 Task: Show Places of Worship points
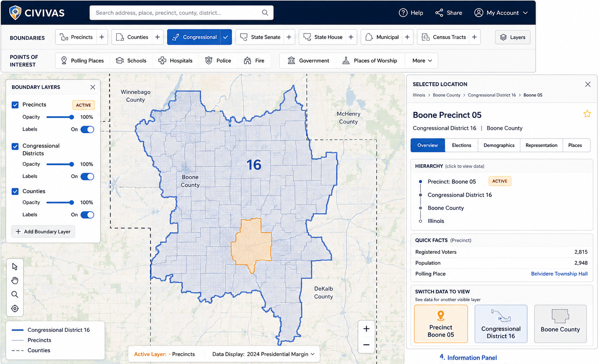pos(370,61)
